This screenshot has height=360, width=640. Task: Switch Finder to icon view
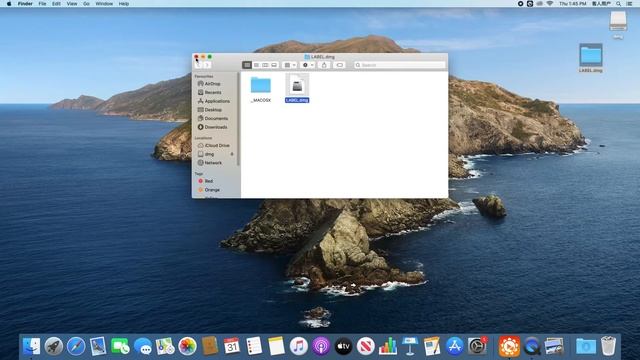coord(247,65)
